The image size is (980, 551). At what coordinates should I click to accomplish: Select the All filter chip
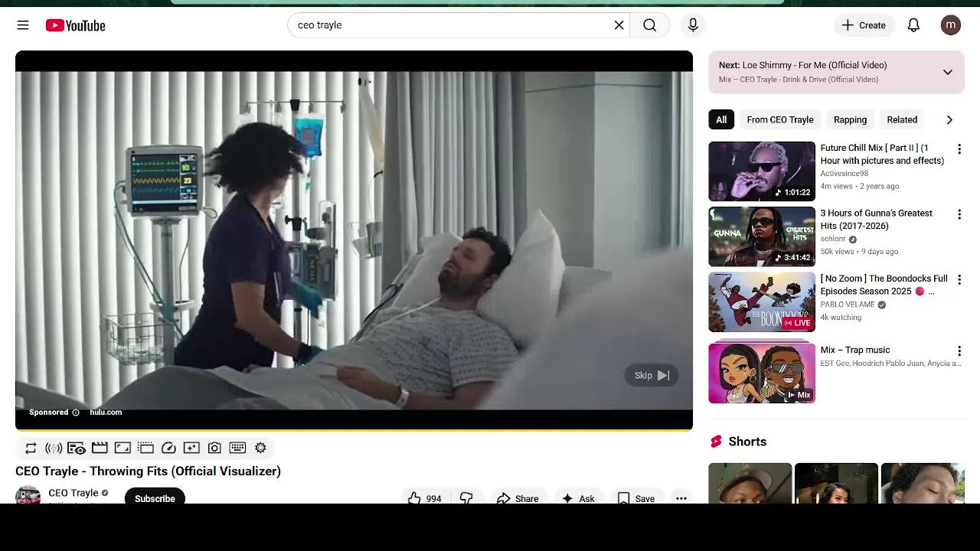click(x=721, y=119)
